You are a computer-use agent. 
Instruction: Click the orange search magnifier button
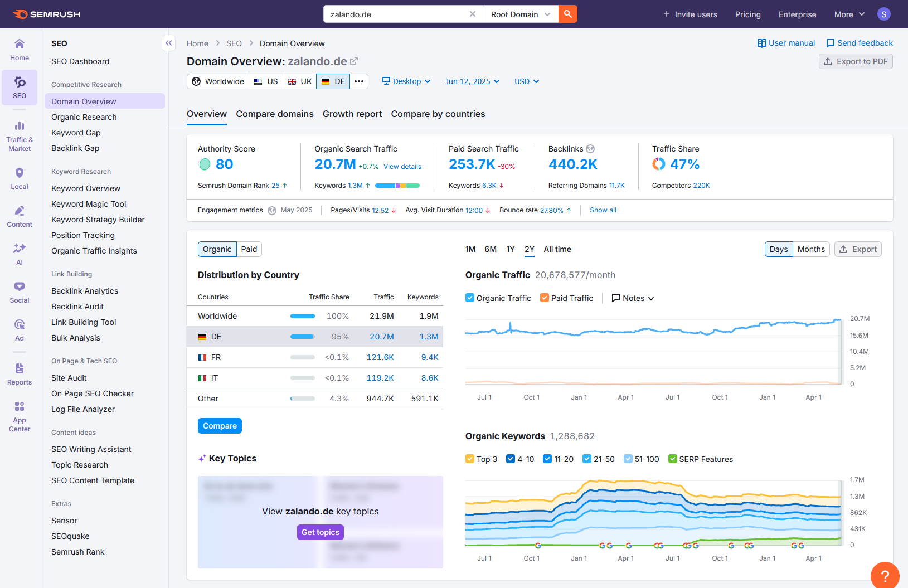(x=567, y=14)
